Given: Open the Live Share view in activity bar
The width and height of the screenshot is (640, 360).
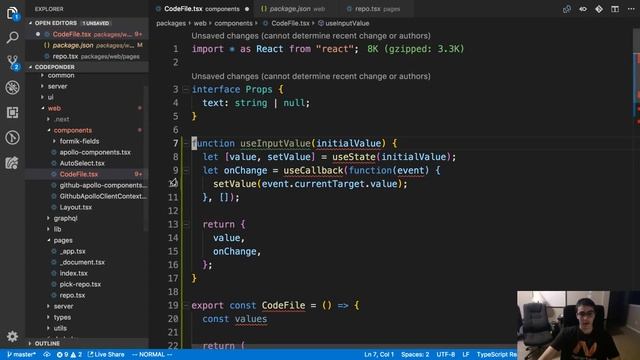Looking at the screenshot, I should click(12, 162).
